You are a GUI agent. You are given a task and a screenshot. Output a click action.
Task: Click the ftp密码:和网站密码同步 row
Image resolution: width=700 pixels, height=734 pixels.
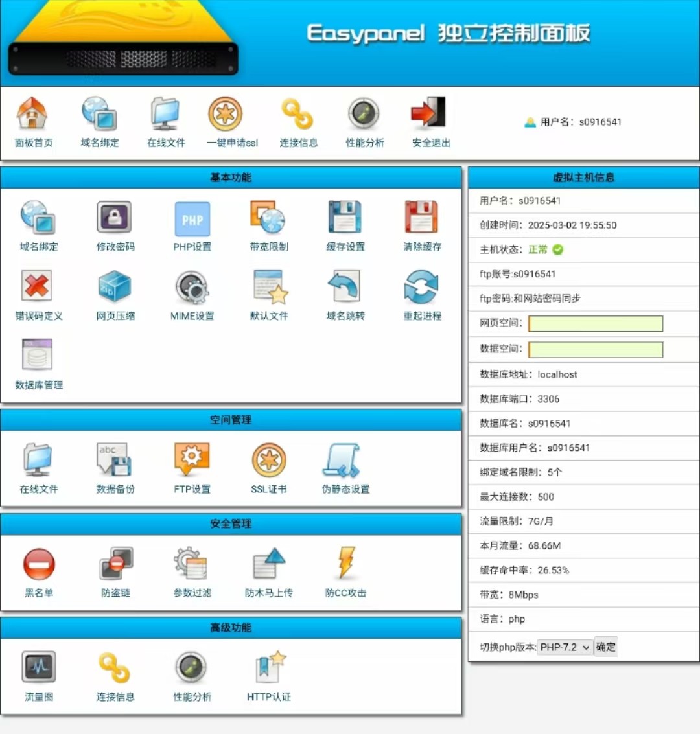point(584,298)
